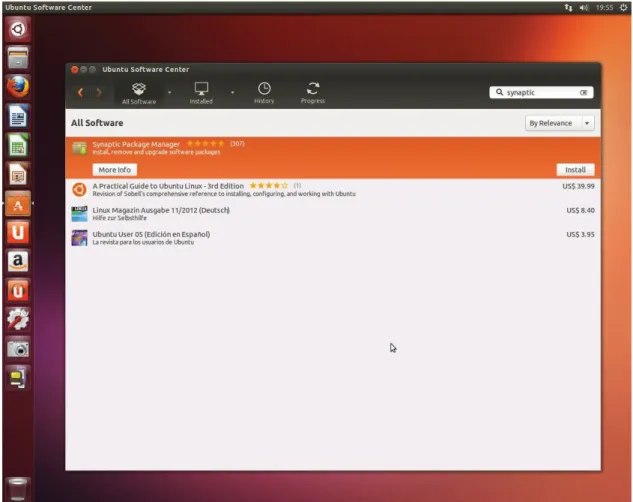Open the sound volume indicator
The width and height of the screenshot is (633, 502).
584,7
